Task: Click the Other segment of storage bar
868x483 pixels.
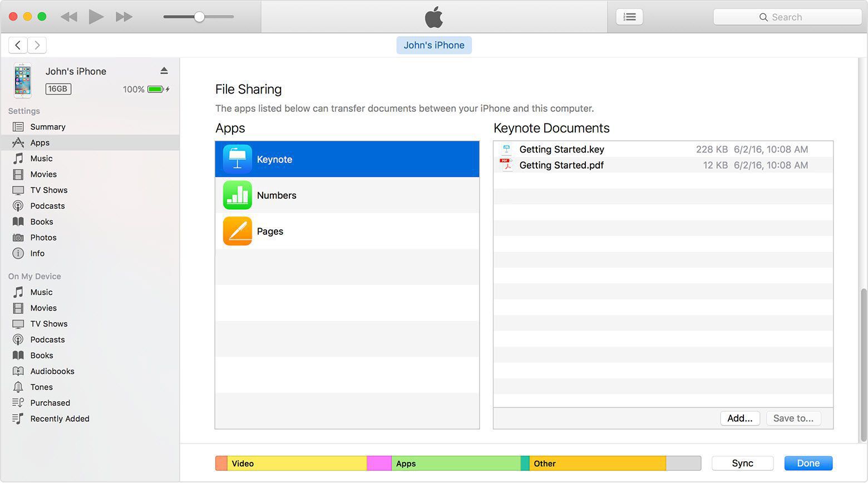Action: pos(598,463)
